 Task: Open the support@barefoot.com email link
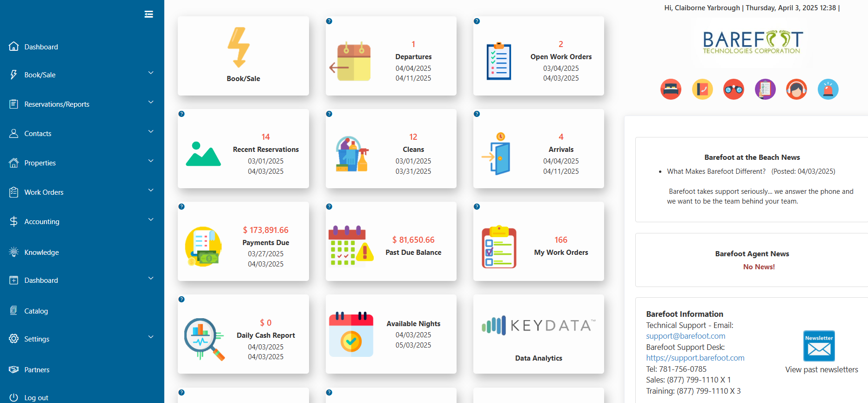[686, 336]
